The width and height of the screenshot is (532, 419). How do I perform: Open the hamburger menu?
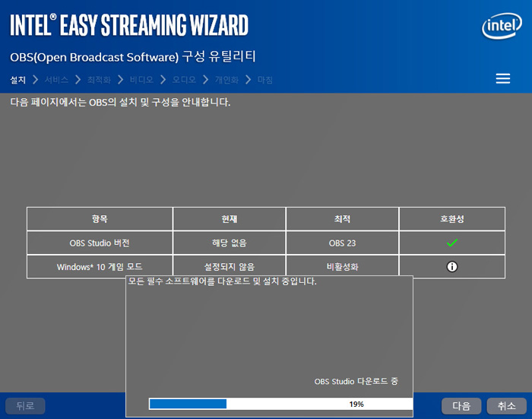click(x=502, y=79)
